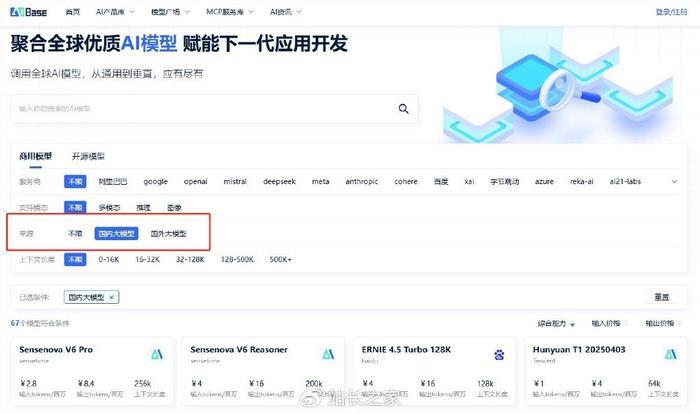Screen dimensions: 700x414
Task: Open the AI资讯 dropdown menu
Action: [285, 12]
